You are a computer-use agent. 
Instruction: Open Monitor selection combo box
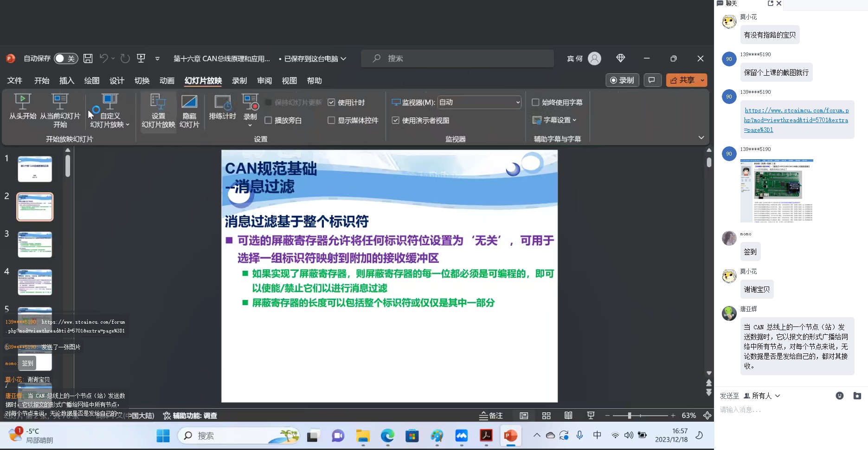point(480,102)
